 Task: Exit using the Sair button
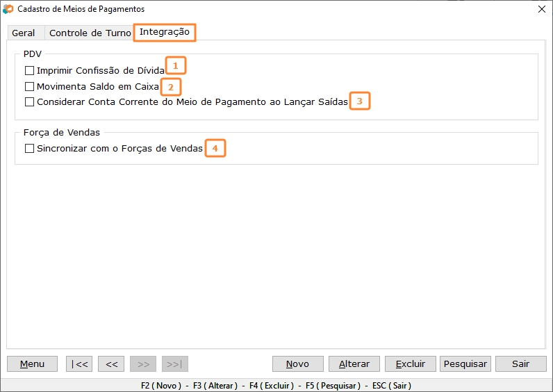coord(520,364)
